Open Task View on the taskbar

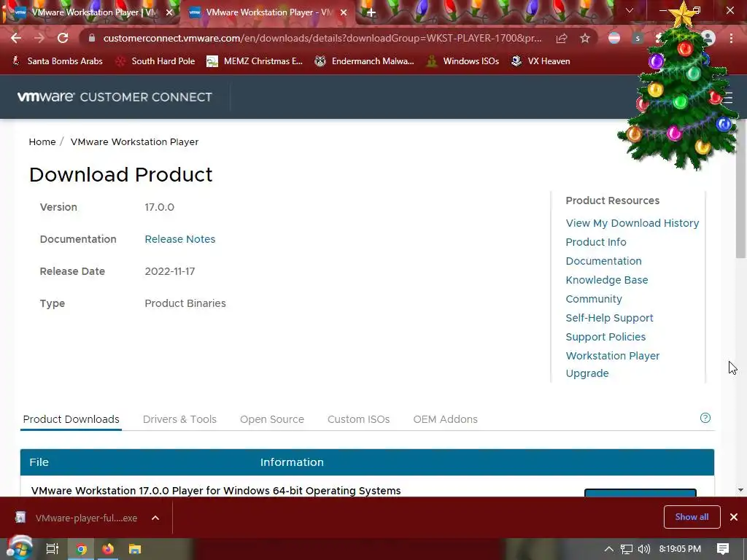click(53, 549)
